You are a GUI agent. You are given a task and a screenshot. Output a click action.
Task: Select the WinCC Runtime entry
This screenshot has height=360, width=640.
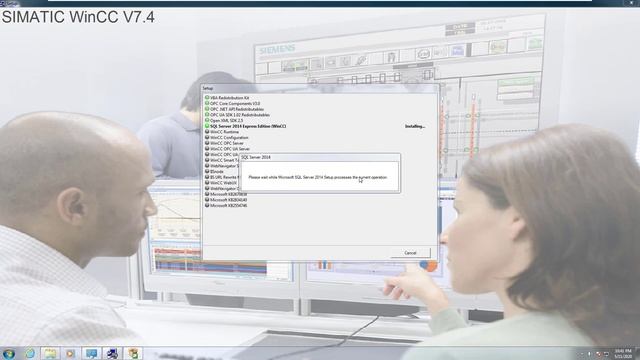tap(224, 132)
